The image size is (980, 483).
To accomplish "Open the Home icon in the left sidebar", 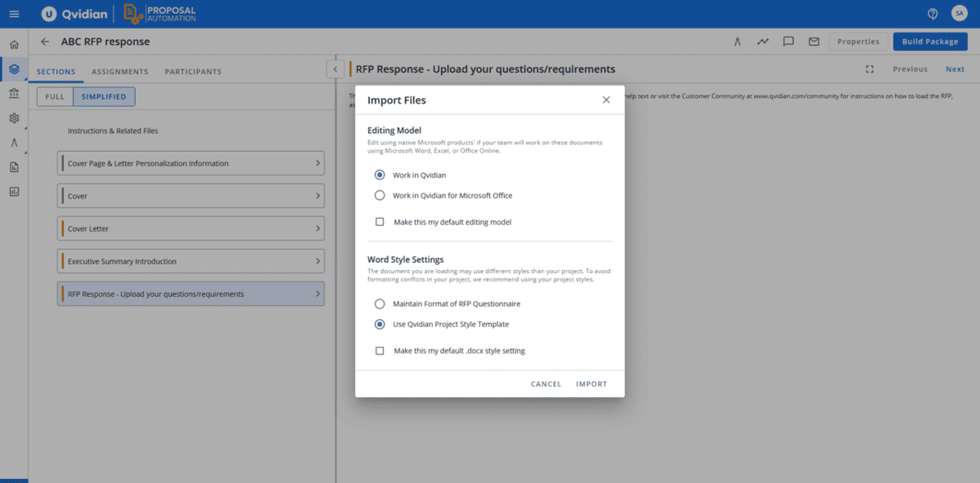I will (x=13, y=43).
